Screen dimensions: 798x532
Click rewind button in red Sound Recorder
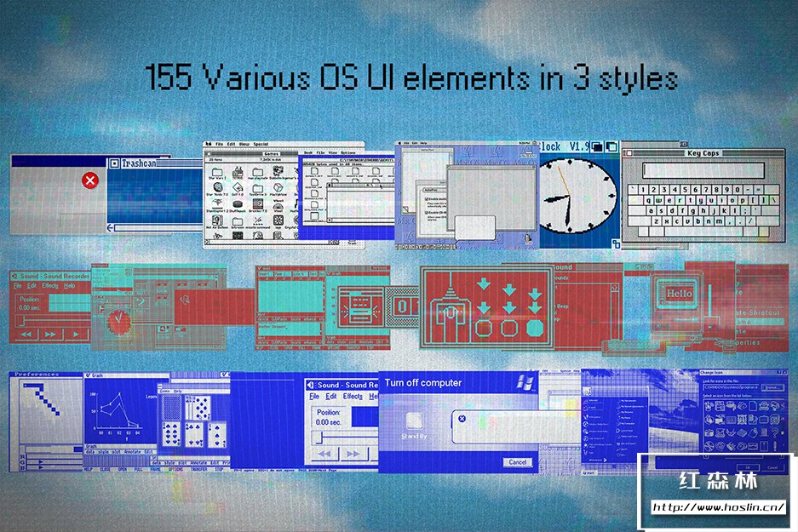26,335
